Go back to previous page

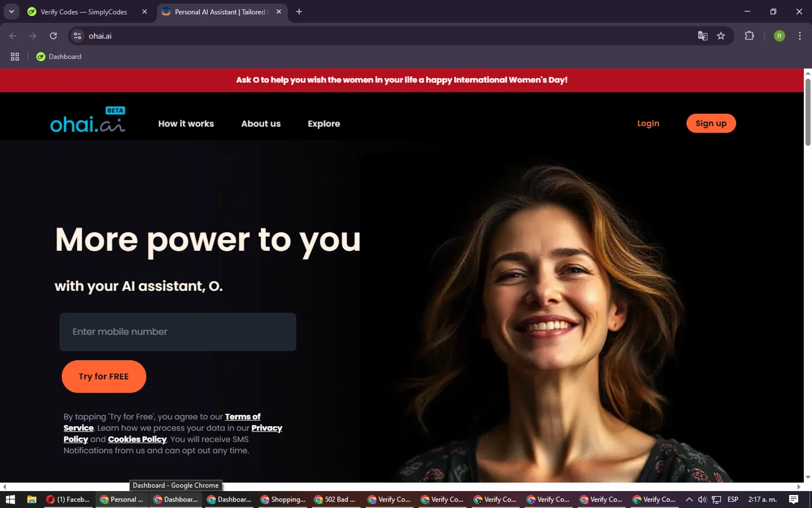13,36
